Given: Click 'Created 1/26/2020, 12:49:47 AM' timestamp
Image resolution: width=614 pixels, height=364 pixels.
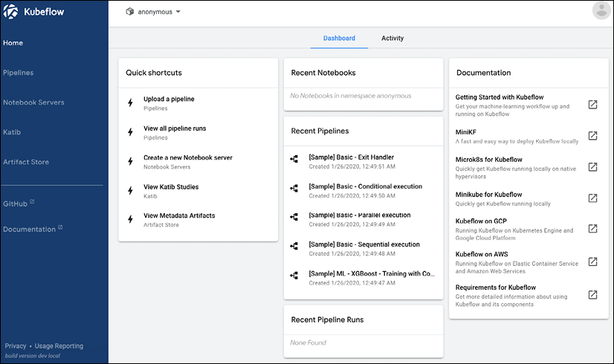Looking at the screenshot, I should [352, 283].
